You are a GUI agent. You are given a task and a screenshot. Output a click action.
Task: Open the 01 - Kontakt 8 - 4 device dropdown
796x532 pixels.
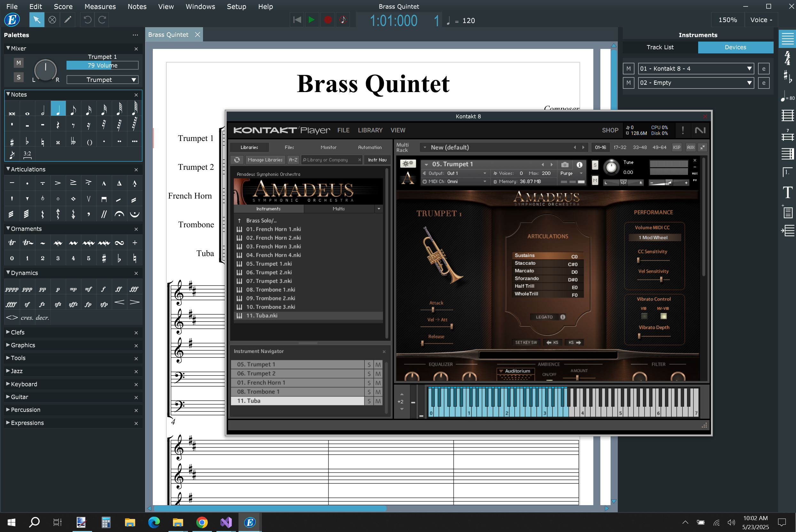pyautogui.click(x=696, y=68)
